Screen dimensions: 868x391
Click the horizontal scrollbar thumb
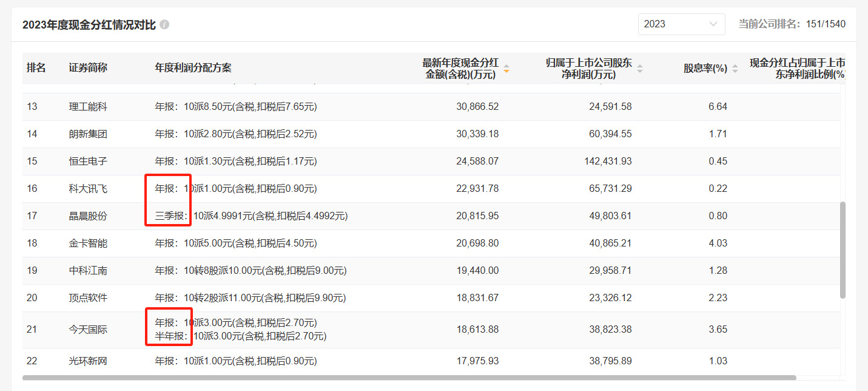coord(409,378)
